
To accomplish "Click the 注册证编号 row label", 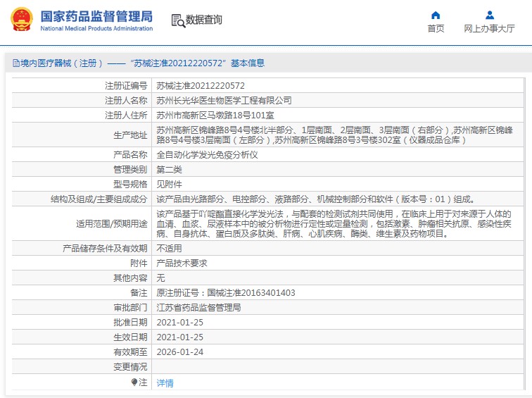I will pos(126,85).
